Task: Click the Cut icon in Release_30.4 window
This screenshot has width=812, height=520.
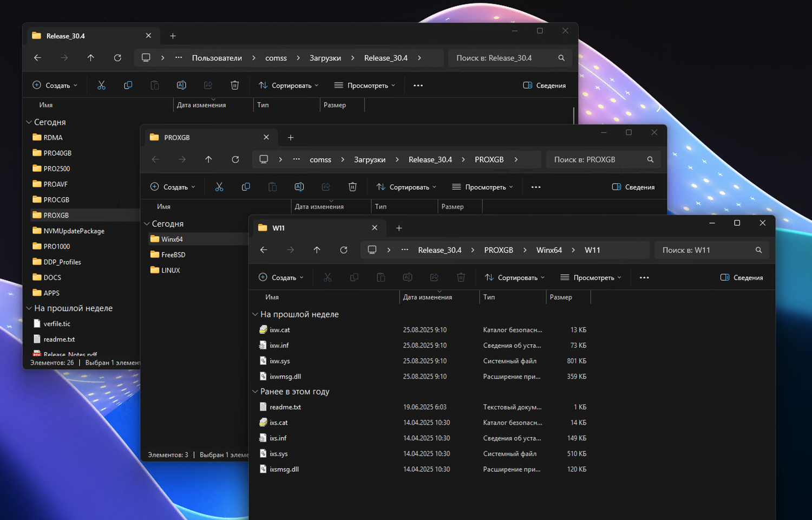Action: point(101,85)
